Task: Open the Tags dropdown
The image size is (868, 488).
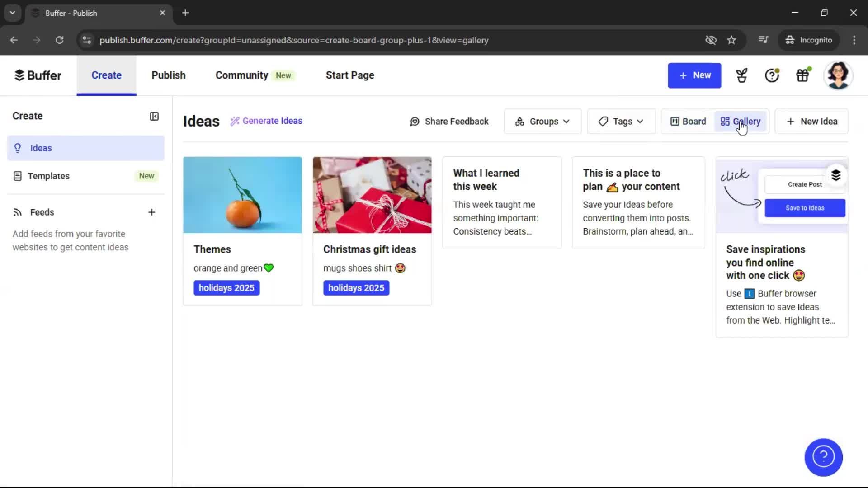Action: (621, 121)
